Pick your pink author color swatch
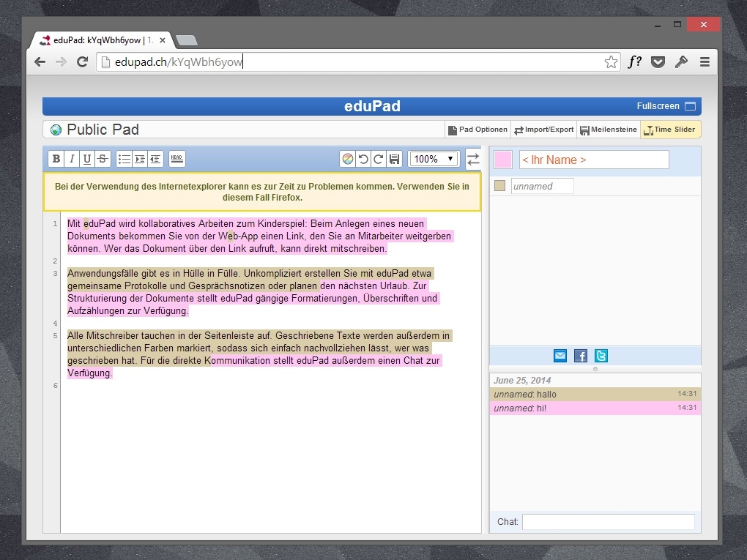The height and width of the screenshot is (560, 747). coord(503,160)
